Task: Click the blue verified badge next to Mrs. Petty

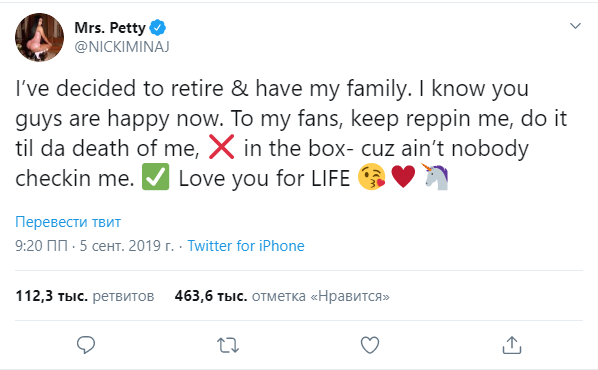Action: 158,27
